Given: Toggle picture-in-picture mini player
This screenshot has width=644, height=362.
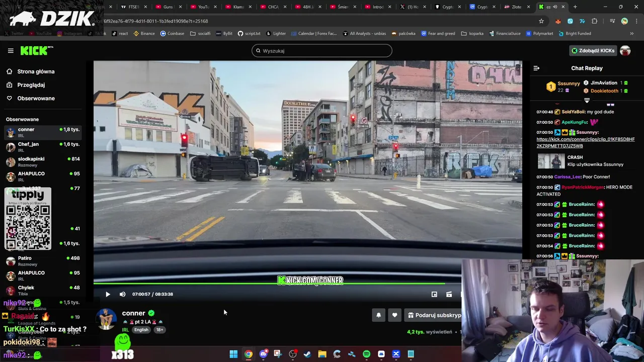Looking at the screenshot, I should (x=434, y=294).
